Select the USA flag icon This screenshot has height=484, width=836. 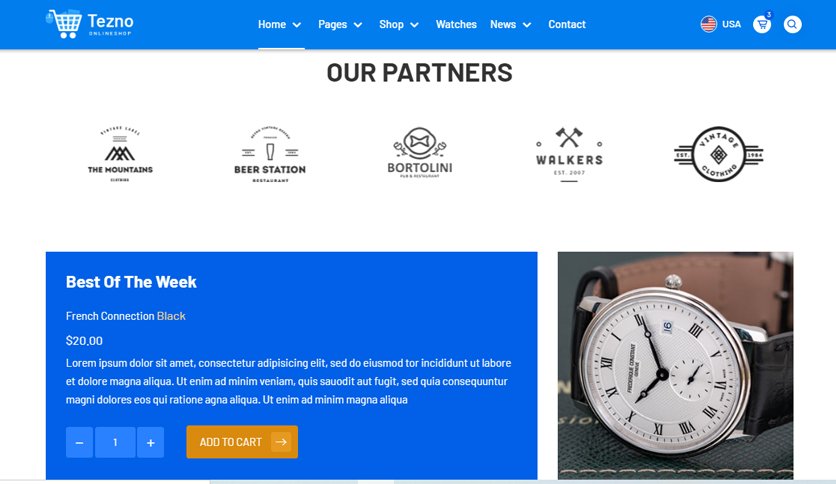[709, 24]
